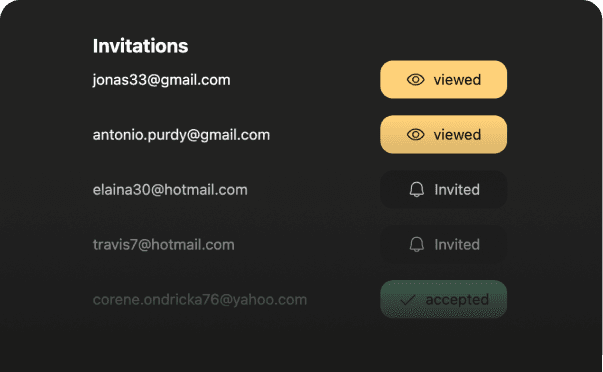Click the checkmark icon in the accepted badge
Image resolution: width=603 pixels, height=372 pixels.
(x=408, y=300)
